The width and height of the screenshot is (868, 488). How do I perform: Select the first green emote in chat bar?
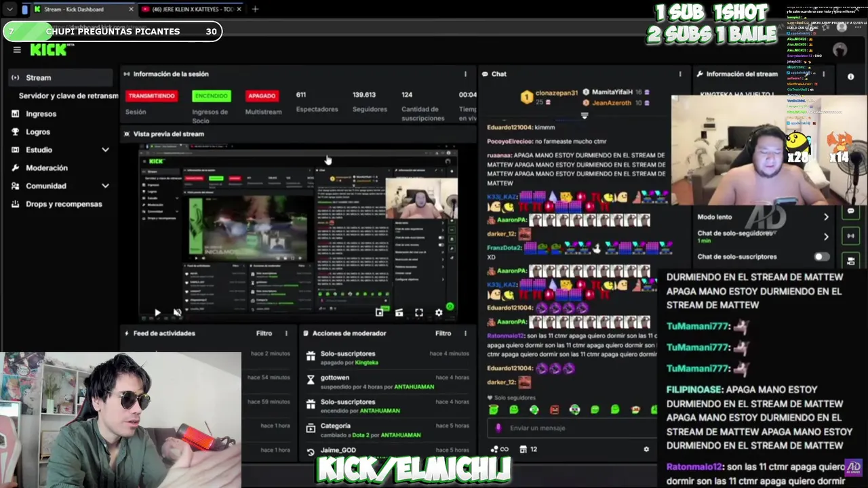click(494, 409)
